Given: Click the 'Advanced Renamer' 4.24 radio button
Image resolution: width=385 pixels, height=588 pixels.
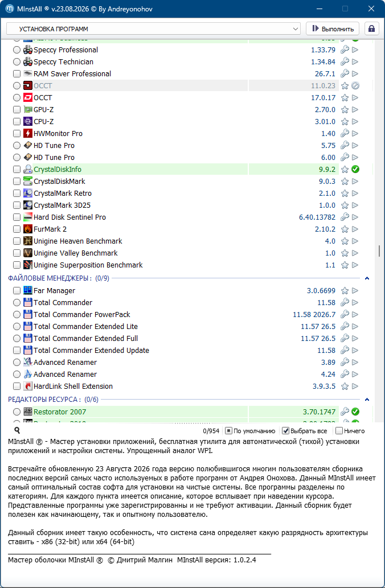Looking at the screenshot, I should point(17,374).
